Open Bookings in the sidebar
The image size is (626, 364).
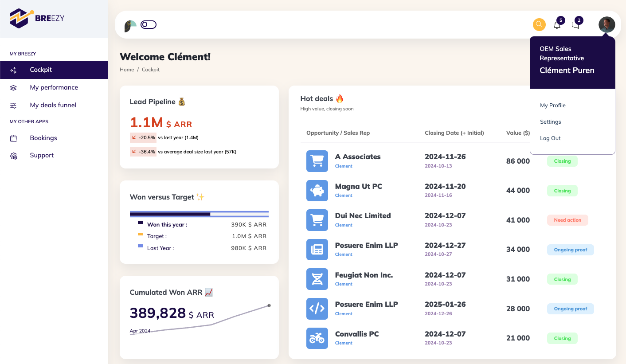click(x=43, y=138)
